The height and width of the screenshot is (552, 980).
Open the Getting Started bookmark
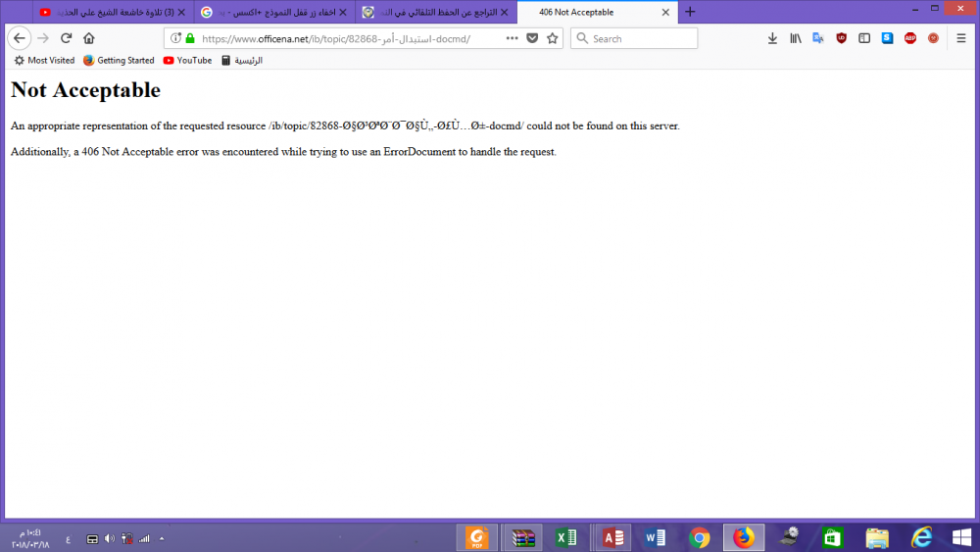[119, 60]
